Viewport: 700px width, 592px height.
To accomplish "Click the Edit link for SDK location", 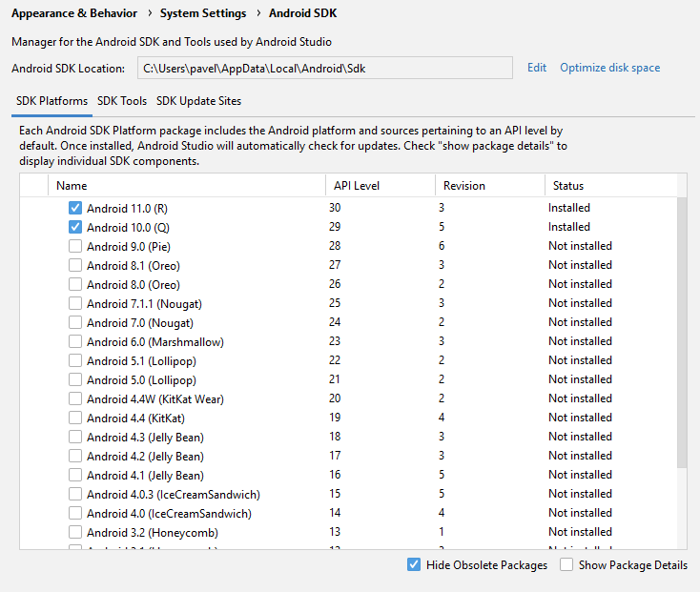I will [x=537, y=68].
